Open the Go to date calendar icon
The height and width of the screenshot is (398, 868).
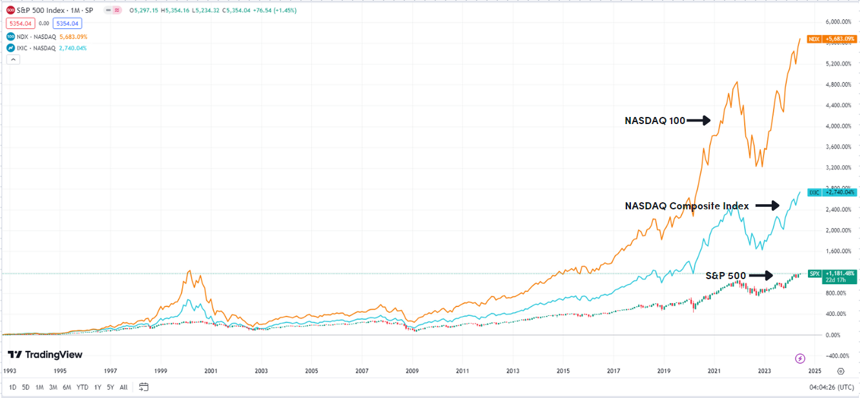pyautogui.click(x=143, y=386)
